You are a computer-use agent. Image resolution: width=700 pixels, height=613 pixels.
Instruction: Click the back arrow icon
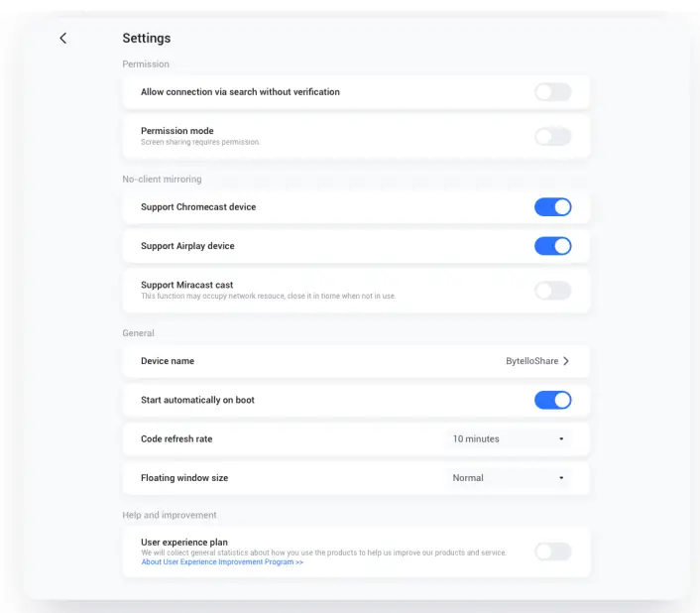pos(63,38)
